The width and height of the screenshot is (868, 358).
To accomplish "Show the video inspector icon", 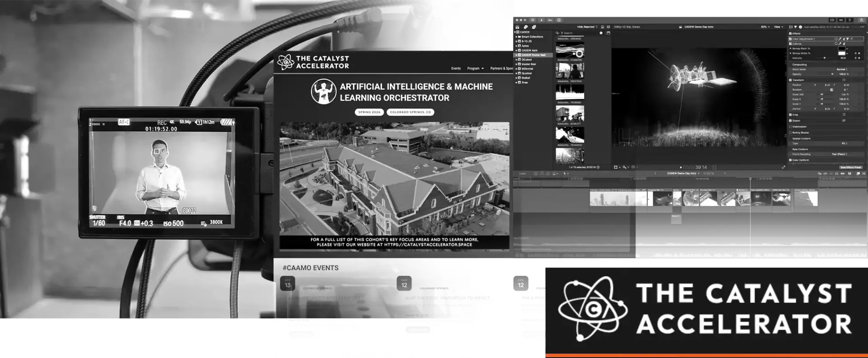I will 791,27.
